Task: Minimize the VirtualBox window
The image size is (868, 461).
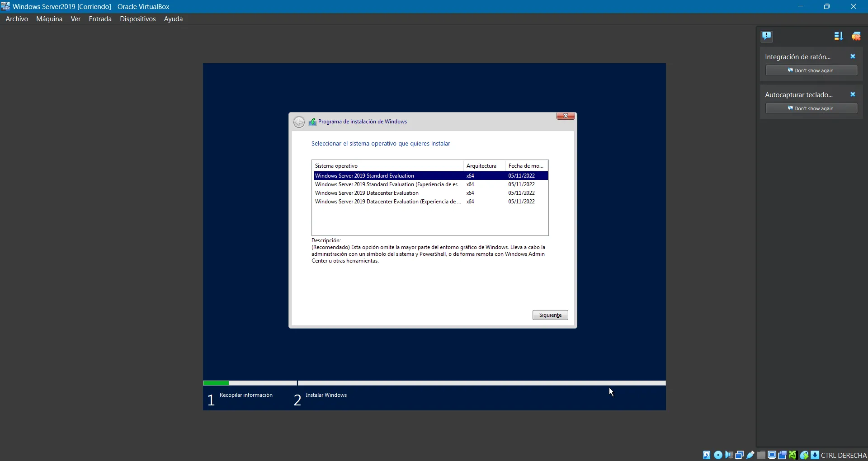Action: click(801, 6)
